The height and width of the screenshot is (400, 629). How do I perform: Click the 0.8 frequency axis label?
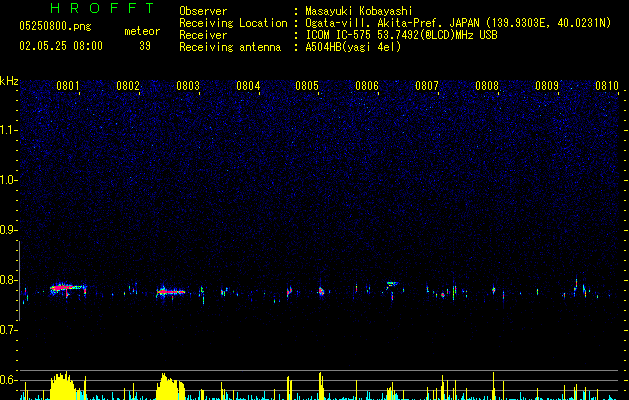coord(9,280)
